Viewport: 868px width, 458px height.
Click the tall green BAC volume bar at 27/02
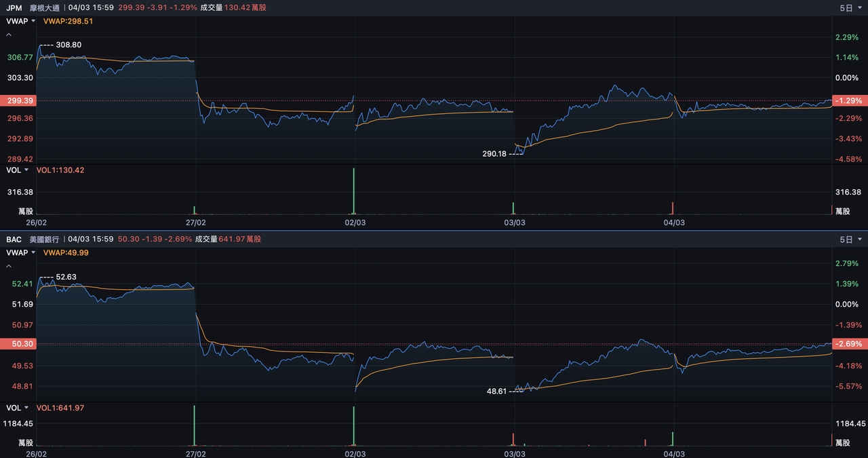(x=195, y=425)
